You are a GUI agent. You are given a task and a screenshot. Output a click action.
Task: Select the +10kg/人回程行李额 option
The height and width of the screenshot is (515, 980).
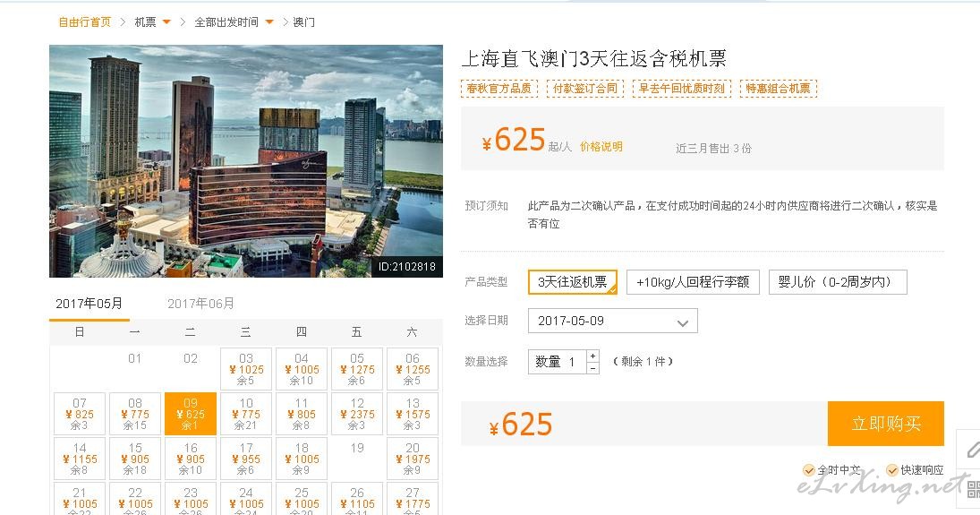pos(693,282)
